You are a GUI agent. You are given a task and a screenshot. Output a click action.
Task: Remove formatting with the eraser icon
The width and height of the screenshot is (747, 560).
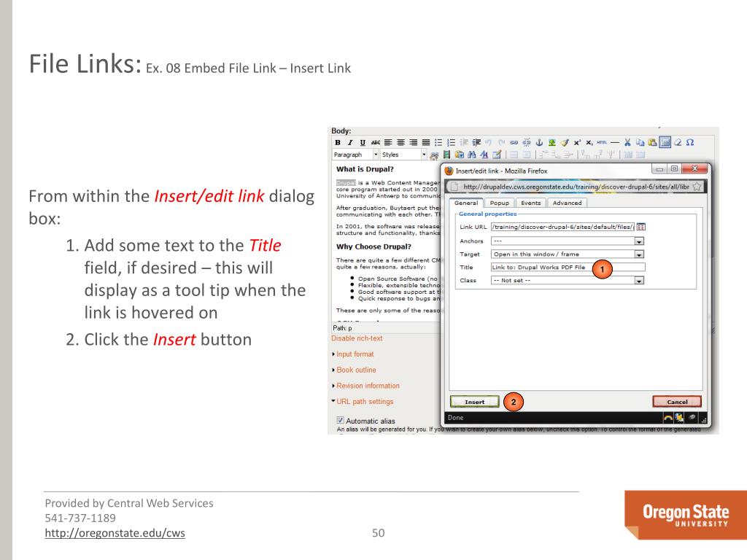click(x=678, y=142)
